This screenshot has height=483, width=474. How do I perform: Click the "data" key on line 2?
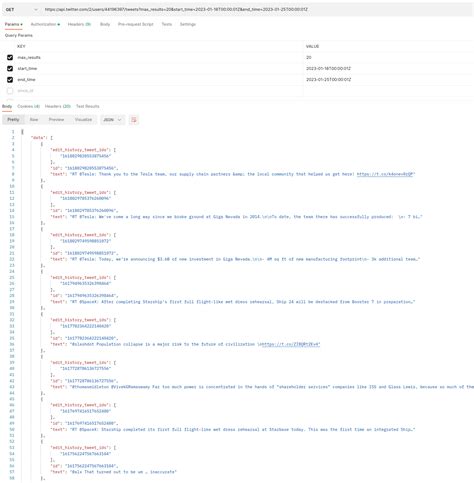click(38, 138)
